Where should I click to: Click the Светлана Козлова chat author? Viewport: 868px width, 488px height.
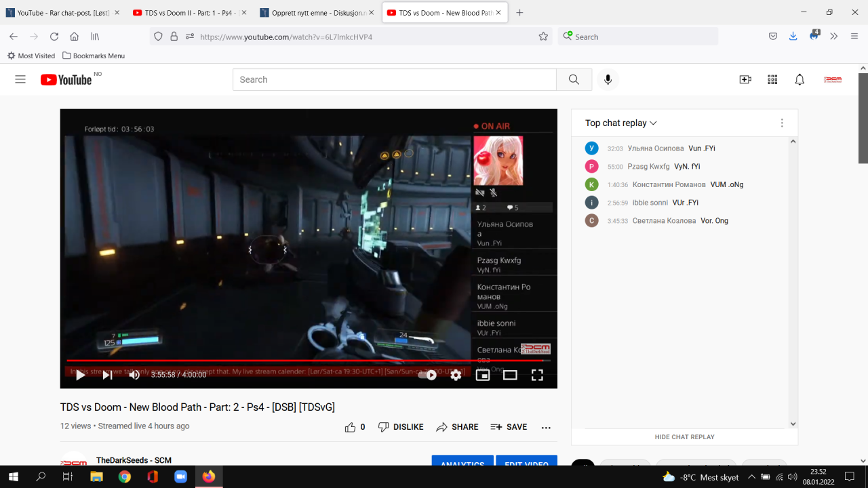point(665,221)
